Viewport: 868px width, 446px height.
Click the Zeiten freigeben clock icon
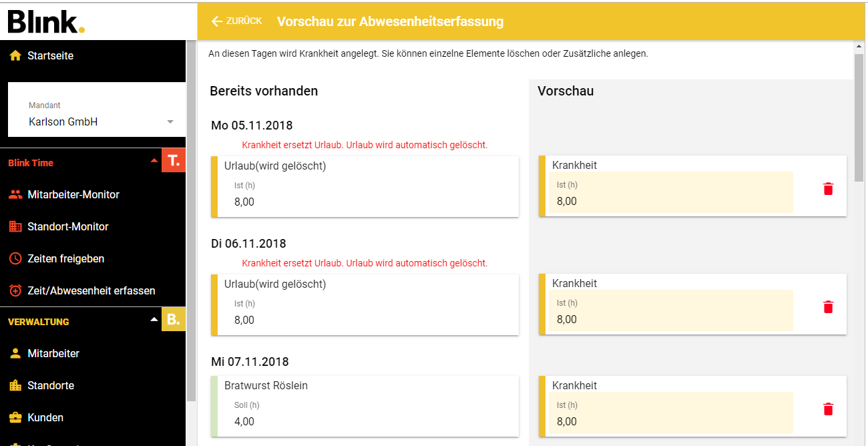(x=15, y=258)
